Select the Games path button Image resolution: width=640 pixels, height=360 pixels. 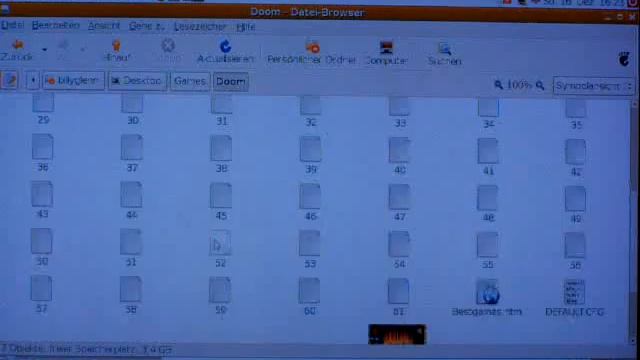point(190,82)
